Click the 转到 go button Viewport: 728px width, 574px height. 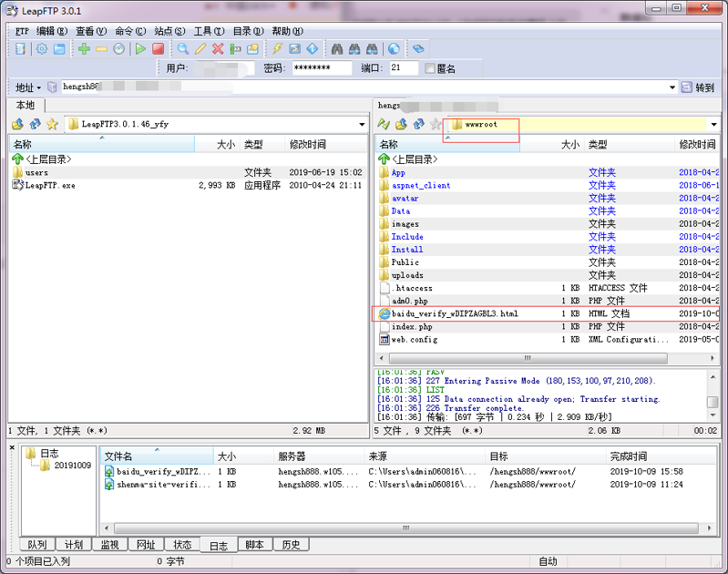[x=698, y=87]
